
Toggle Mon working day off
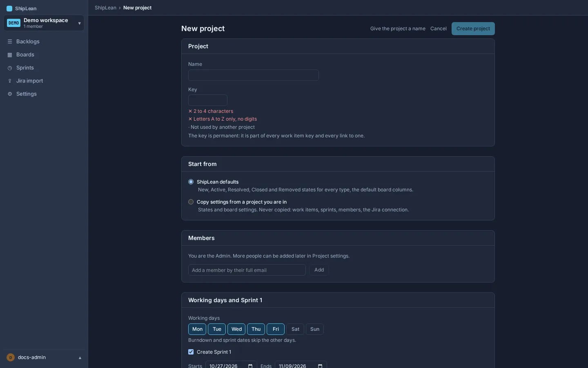pyautogui.click(x=197, y=329)
